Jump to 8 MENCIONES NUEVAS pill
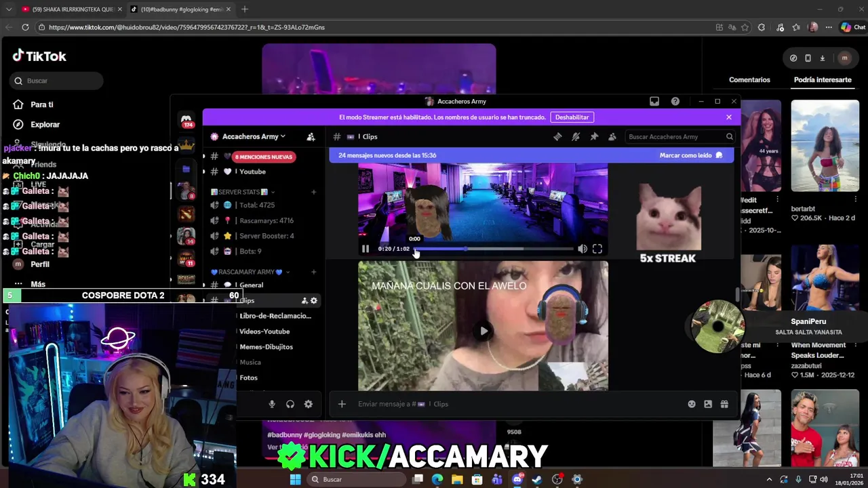The height and width of the screenshot is (488, 868). point(264,157)
